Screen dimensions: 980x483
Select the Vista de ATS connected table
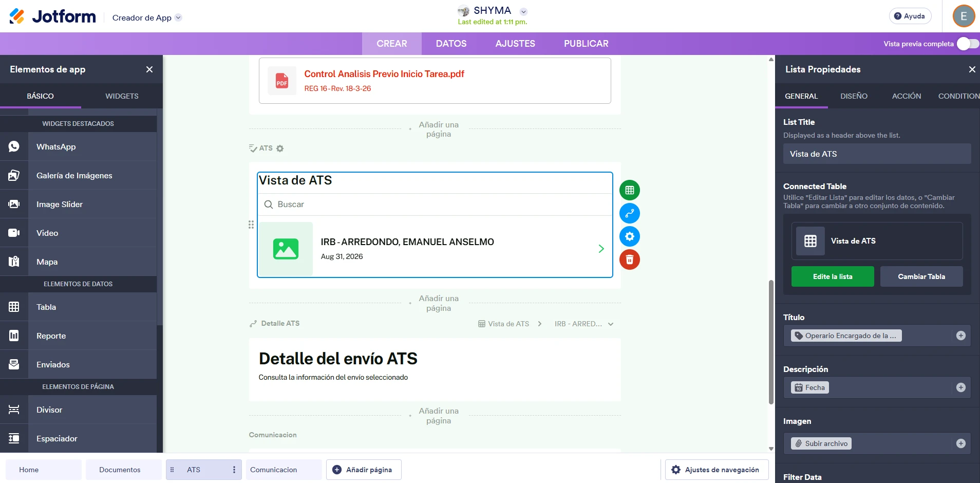pos(877,241)
